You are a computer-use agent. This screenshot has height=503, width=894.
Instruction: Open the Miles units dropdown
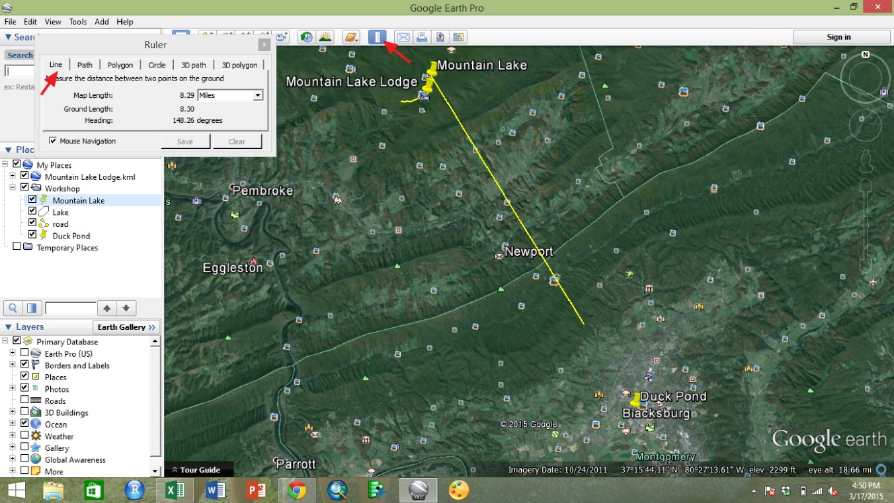(x=258, y=95)
